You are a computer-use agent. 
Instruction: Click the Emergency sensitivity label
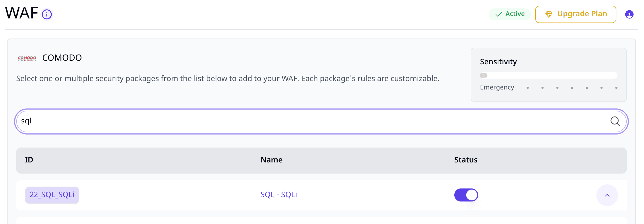[x=497, y=88]
